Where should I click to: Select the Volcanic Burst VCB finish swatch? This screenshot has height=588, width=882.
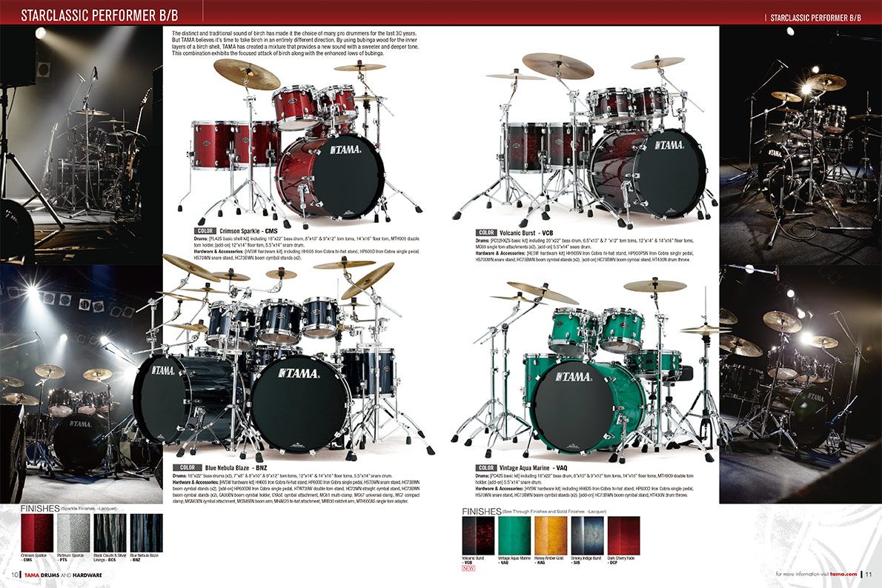point(478,535)
